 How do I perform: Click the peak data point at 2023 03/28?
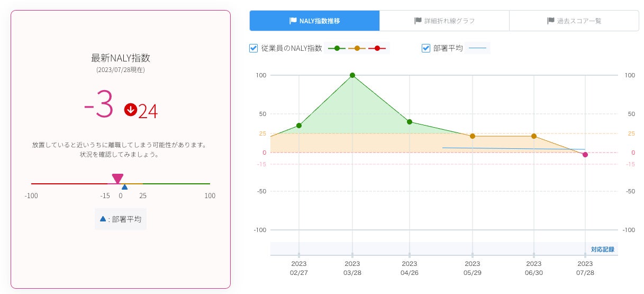click(352, 75)
